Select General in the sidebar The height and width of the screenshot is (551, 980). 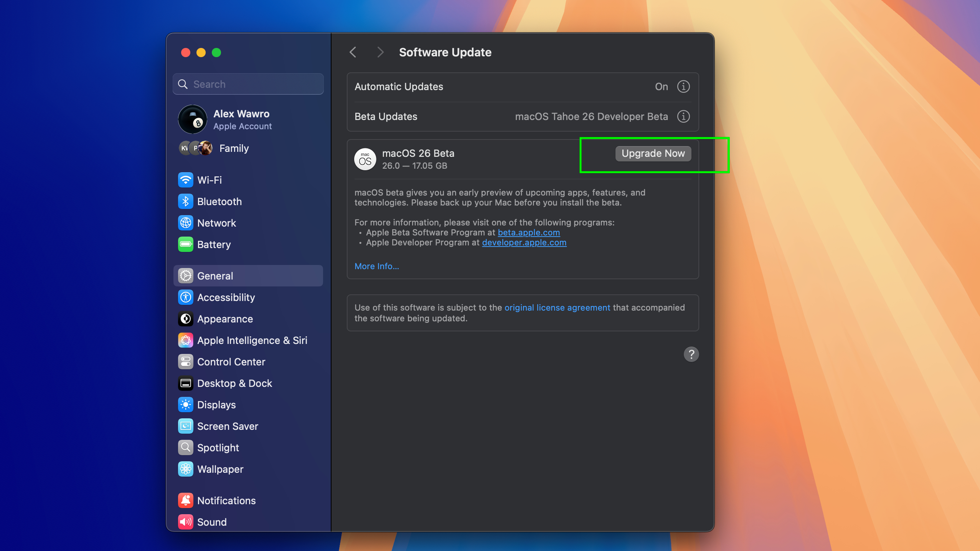click(215, 275)
